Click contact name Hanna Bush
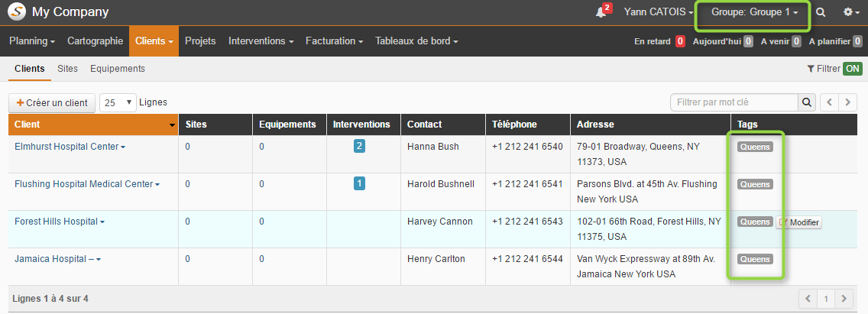 pos(433,147)
